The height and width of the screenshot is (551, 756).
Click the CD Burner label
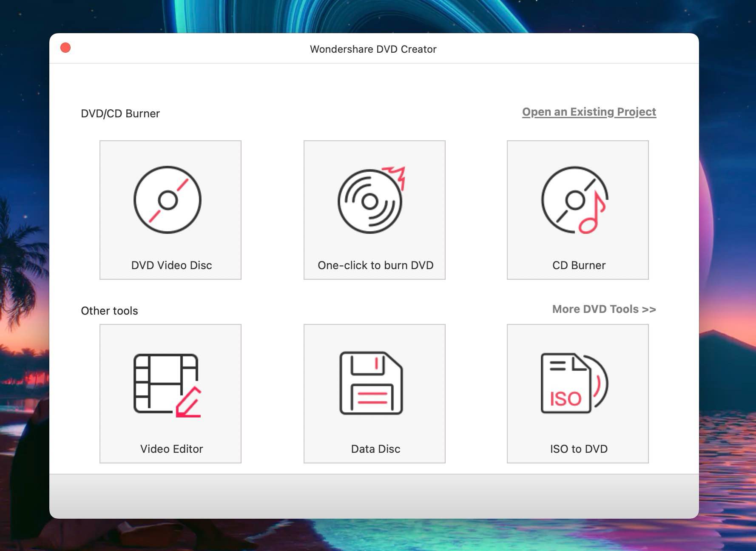click(x=579, y=265)
